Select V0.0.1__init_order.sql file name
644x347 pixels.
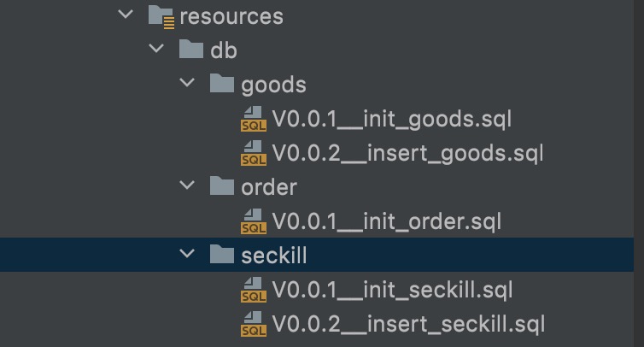point(386,222)
